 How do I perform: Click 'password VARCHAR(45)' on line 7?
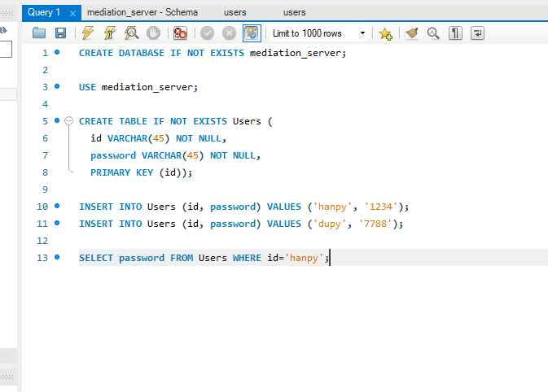[147, 155]
